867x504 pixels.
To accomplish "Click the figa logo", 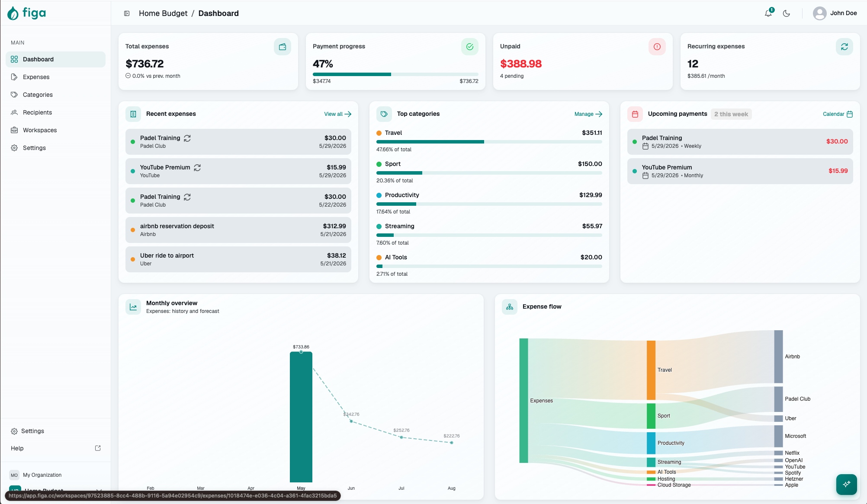I will click(x=26, y=13).
